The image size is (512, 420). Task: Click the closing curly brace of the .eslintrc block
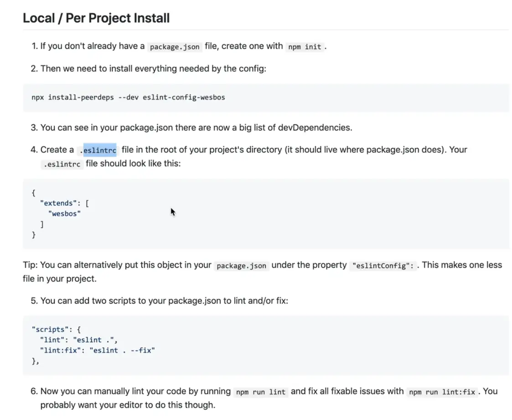[34, 235]
